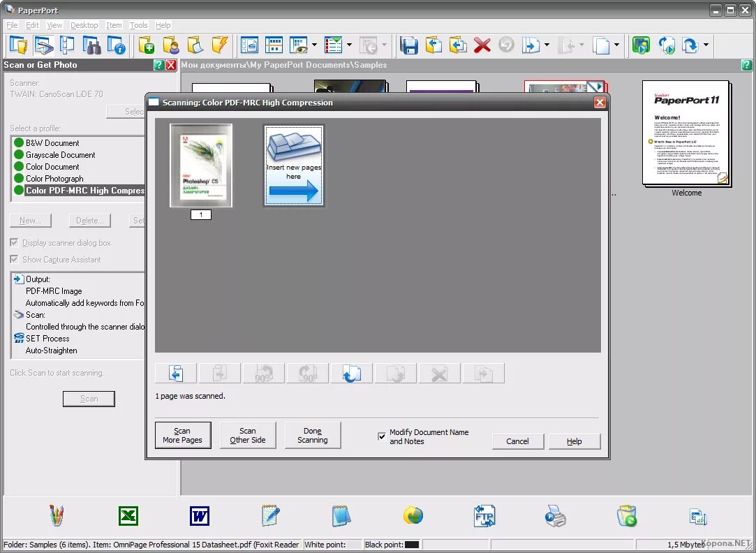Close the Scan or Get Photo pane
Image resolution: width=756 pixels, height=553 pixels.
171,65
